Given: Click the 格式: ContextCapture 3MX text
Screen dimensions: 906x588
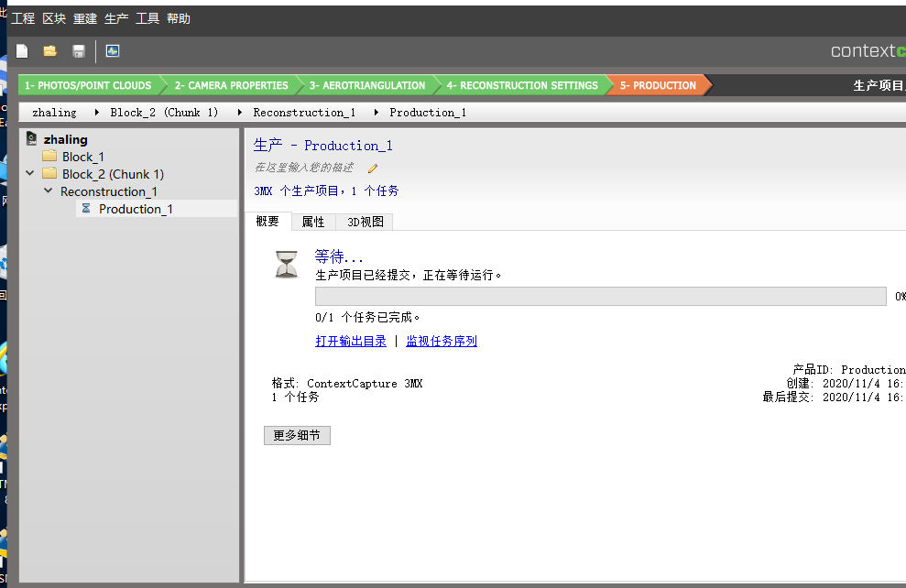Looking at the screenshot, I should tap(347, 384).
